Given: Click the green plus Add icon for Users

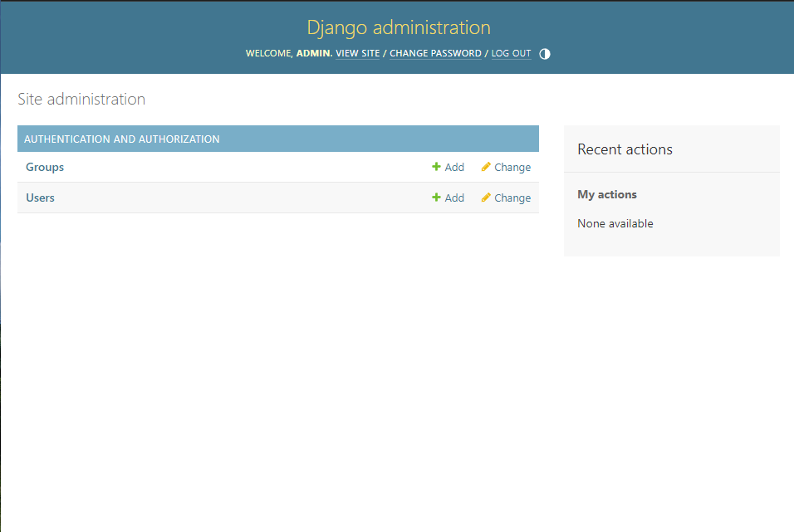Looking at the screenshot, I should tap(436, 198).
